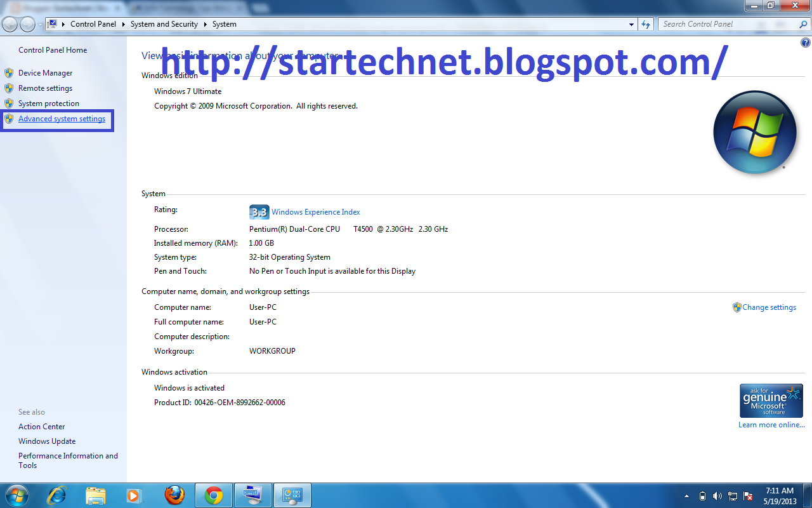
Task: Click the Copyright 2009 Microsoft Corporation text
Action: 256,106
